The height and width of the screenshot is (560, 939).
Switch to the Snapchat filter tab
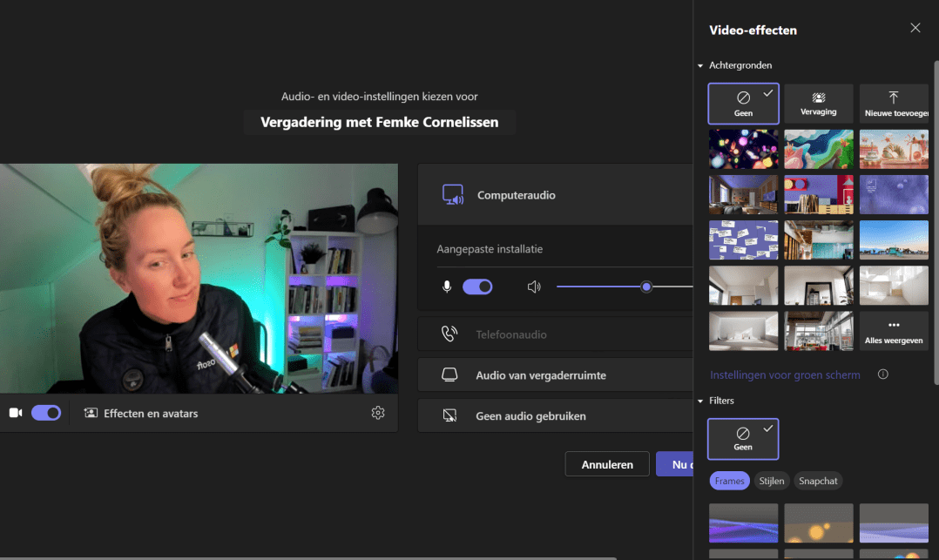[x=818, y=481]
